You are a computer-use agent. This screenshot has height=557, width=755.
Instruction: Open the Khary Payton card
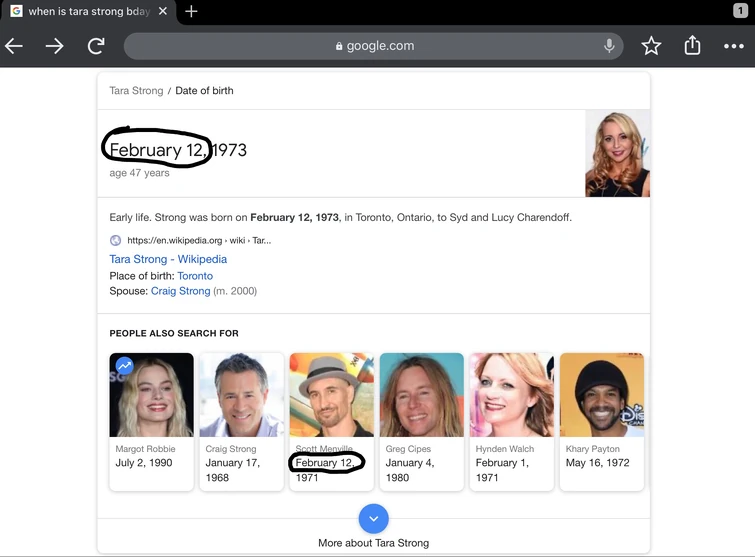tap(602, 422)
